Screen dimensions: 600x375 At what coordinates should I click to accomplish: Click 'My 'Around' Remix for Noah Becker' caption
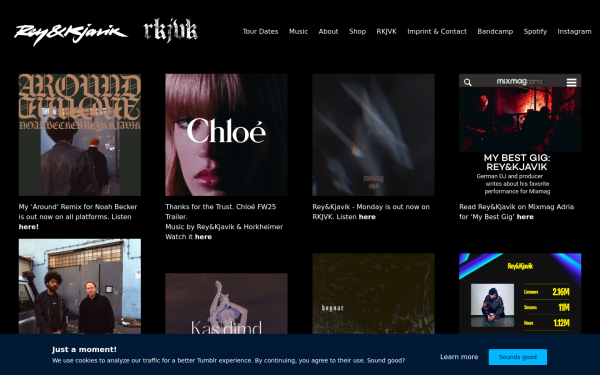pyautogui.click(x=78, y=207)
